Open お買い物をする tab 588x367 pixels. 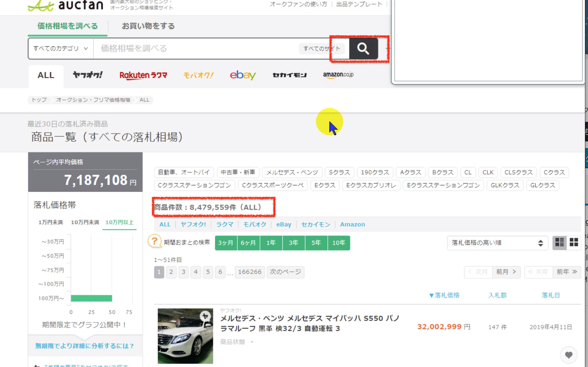pyautogui.click(x=148, y=26)
